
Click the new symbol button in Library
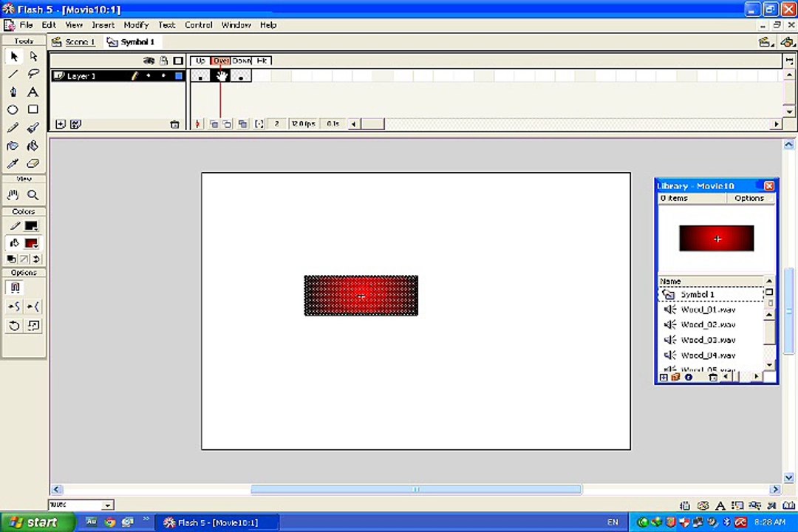(664, 378)
